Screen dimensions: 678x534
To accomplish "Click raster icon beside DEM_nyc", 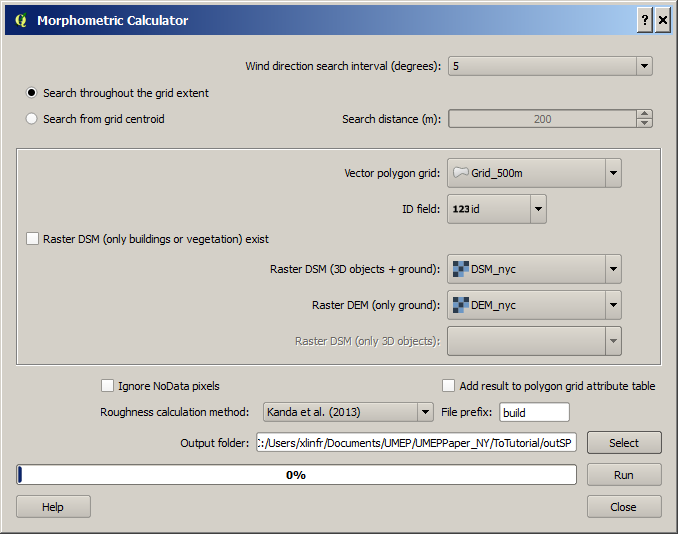I will tap(461, 305).
